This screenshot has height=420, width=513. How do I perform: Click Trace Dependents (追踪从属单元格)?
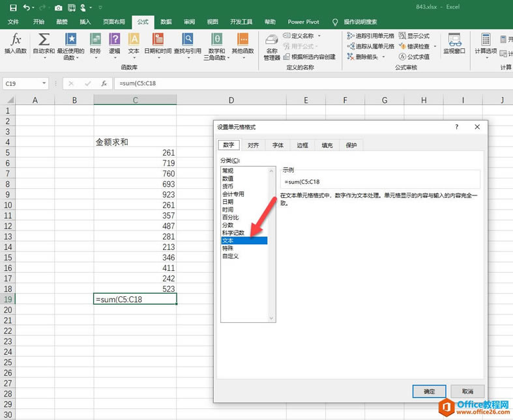click(370, 46)
